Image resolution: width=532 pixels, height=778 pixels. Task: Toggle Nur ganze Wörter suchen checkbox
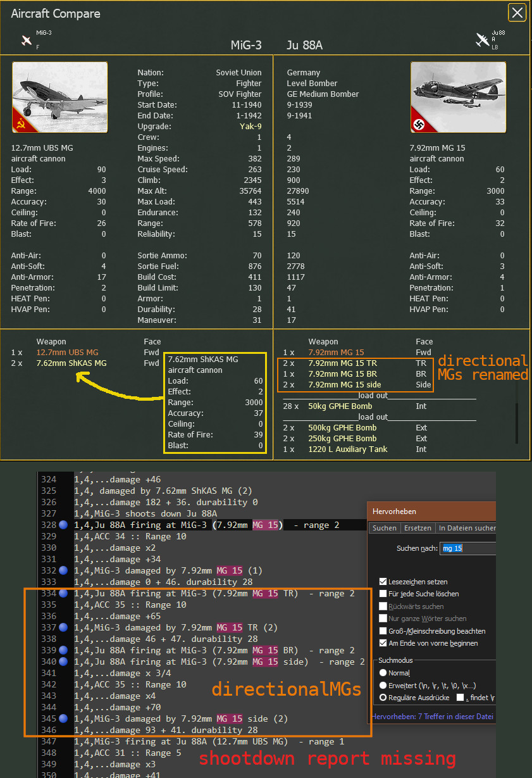383,618
